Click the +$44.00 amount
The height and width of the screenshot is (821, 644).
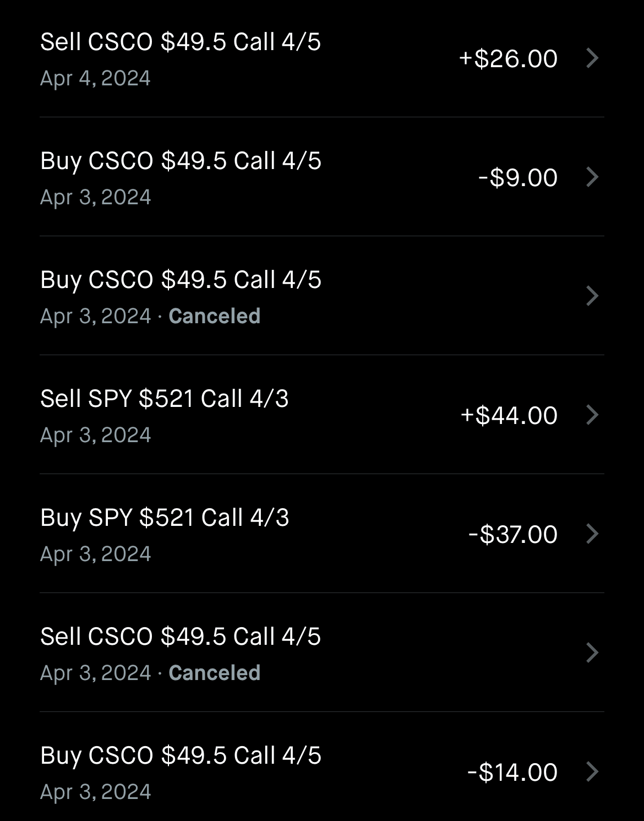(x=509, y=415)
